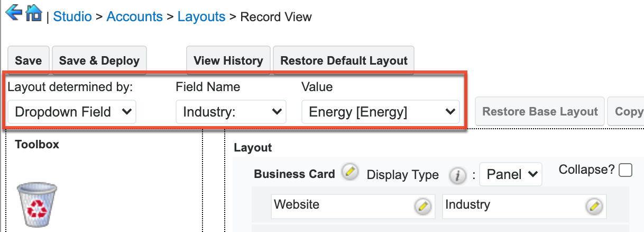
Task: Click Save & Deploy button
Action: [x=99, y=60]
